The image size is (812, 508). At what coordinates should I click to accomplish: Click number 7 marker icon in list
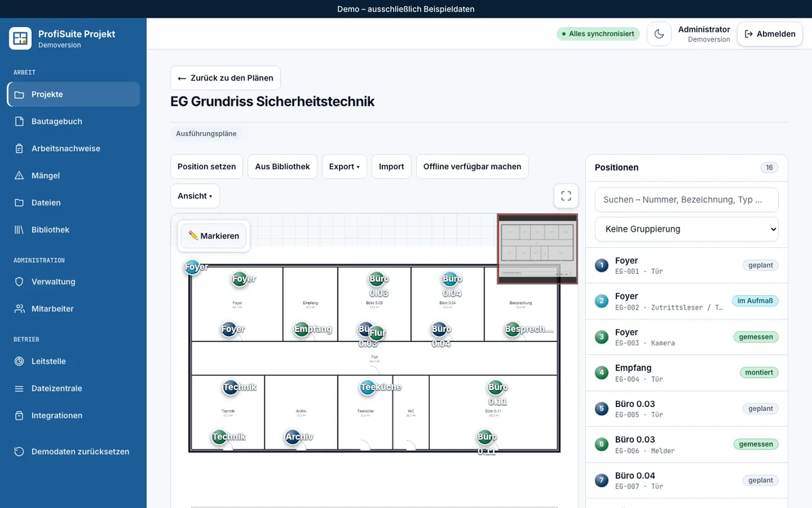click(x=602, y=481)
